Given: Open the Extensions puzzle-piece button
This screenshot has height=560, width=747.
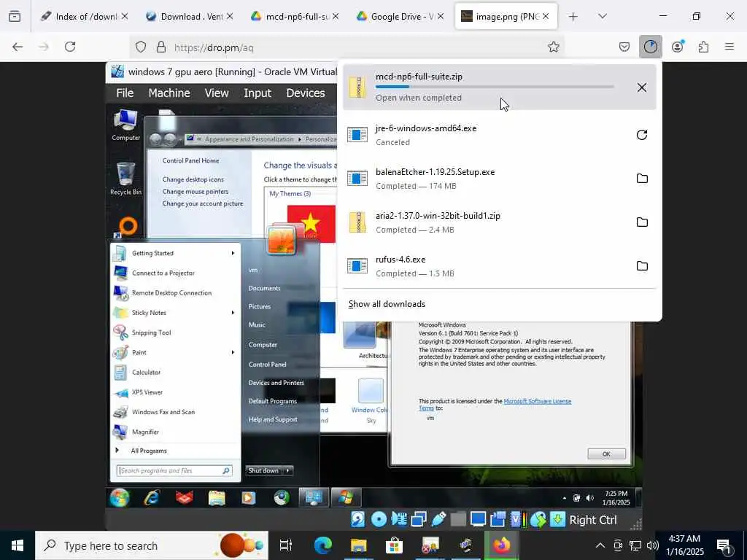Looking at the screenshot, I should [x=703, y=47].
